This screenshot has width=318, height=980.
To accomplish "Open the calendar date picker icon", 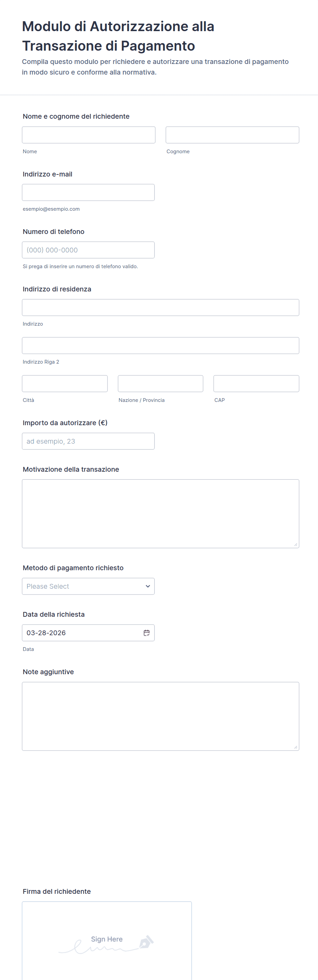I will [x=146, y=633].
